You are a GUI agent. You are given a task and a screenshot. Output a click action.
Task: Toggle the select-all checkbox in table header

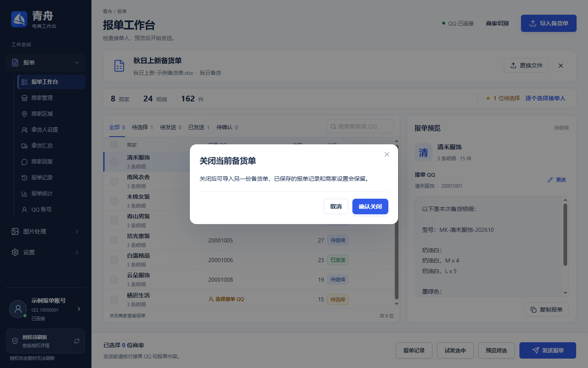coord(114,145)
